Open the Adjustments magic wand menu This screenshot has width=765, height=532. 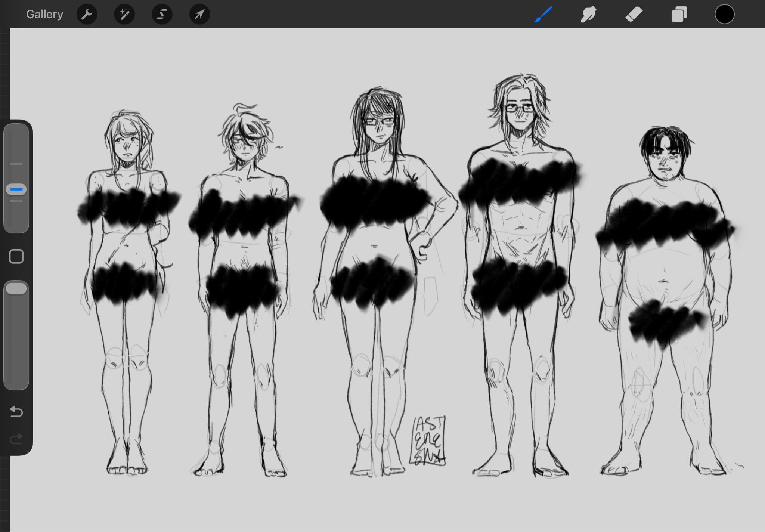coord(124,15)
